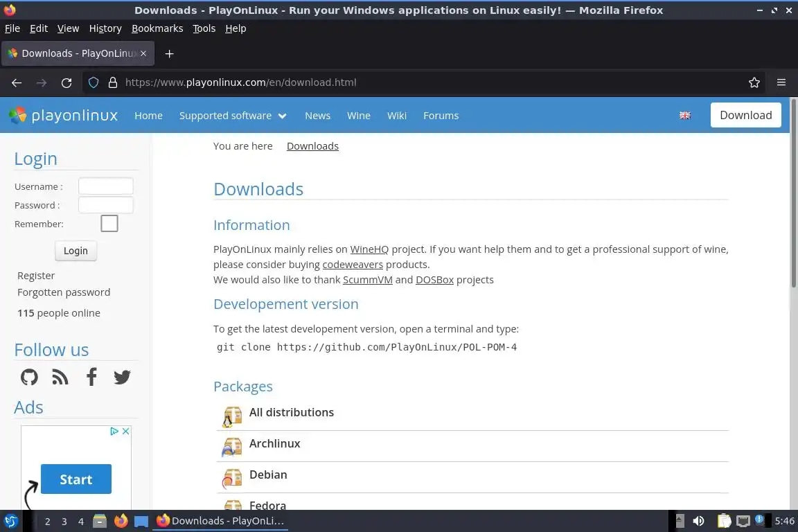
Task: Open PlayOnLinux GitHub icon under Follow us
Action: (x=29, y=378)
